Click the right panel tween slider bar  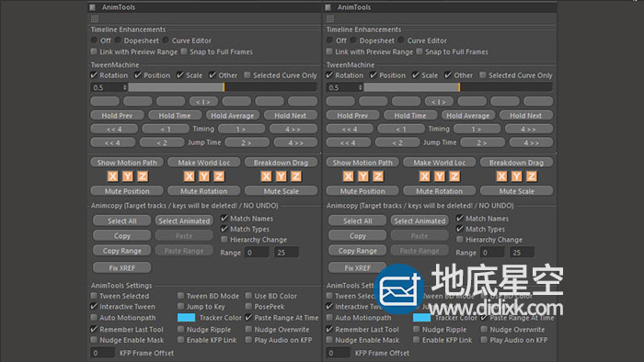[x=458, y=87]
